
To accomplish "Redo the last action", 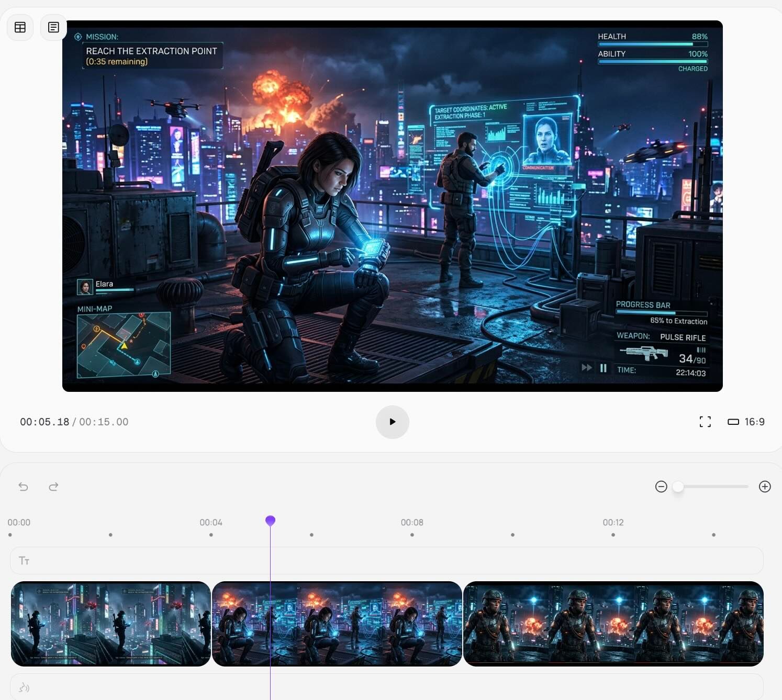I will tap(53, 487).
